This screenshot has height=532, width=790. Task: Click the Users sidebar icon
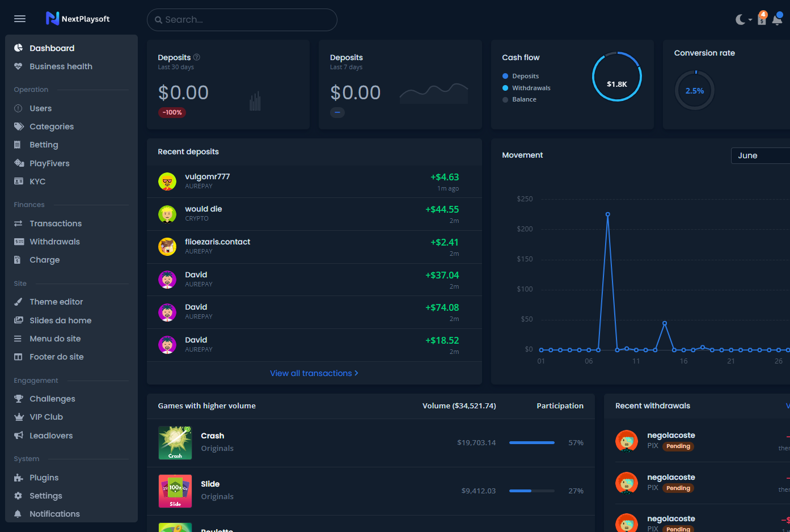(18, 108)
